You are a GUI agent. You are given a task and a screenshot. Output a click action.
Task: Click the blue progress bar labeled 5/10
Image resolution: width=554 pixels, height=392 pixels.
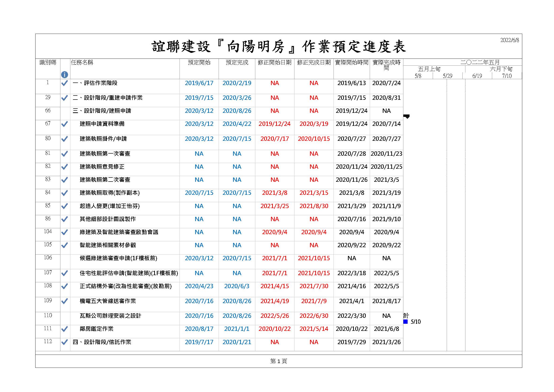click(x=406, y=322)
